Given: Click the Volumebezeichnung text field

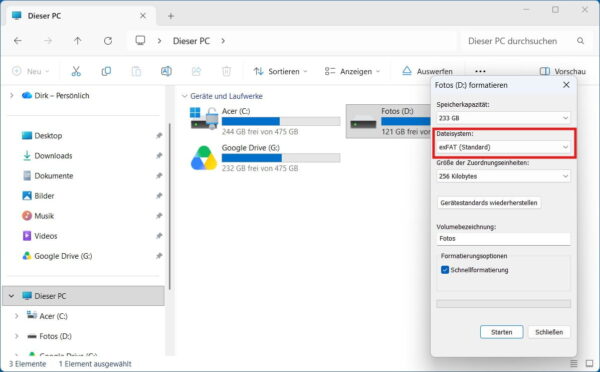Looking at the screenshot, I should 503,238.
